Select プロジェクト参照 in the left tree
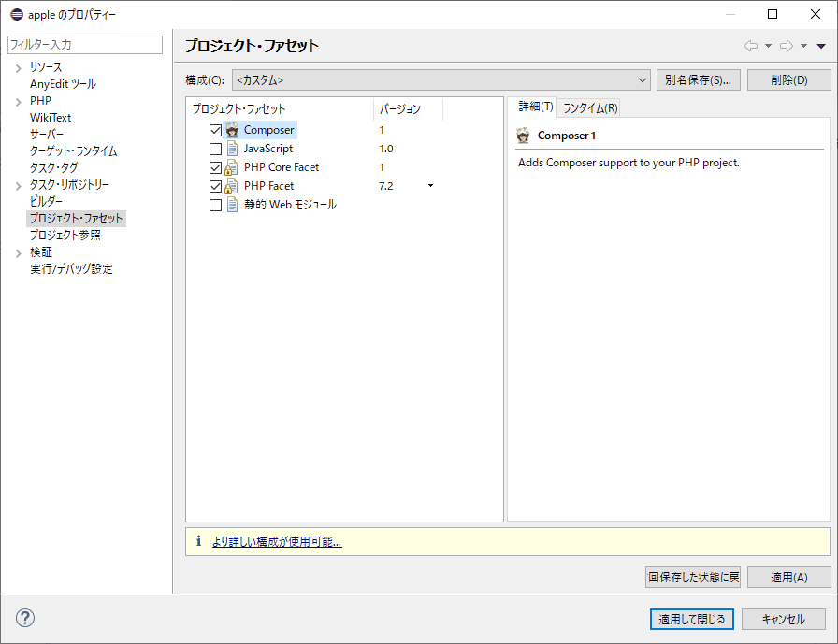The image size is (838, 644). [x=65, y=236]
